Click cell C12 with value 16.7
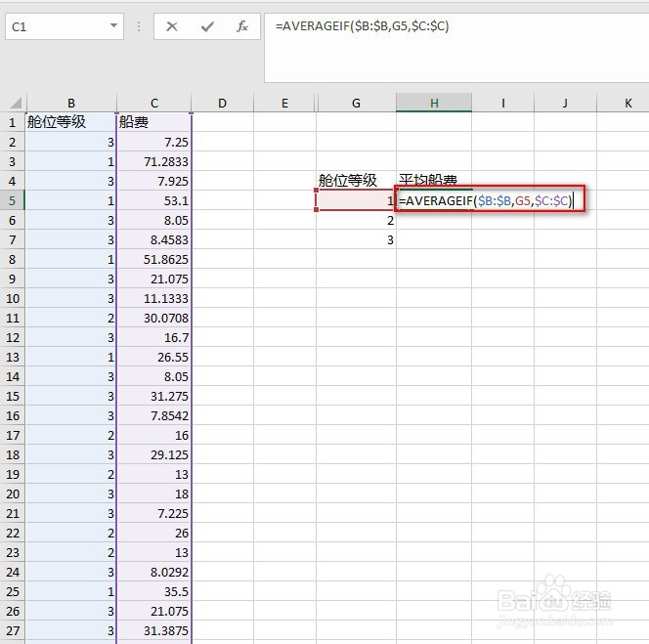The height and width of the screenshot is (644, 649). pyautogui.click(x=154, y=337)
